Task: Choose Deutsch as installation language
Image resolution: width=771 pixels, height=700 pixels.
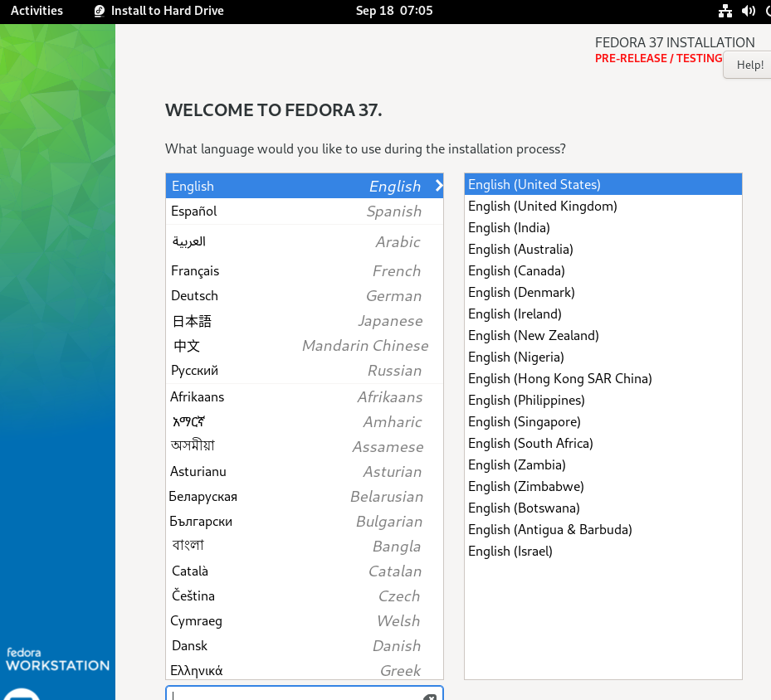Action: [x=249, y=295]
